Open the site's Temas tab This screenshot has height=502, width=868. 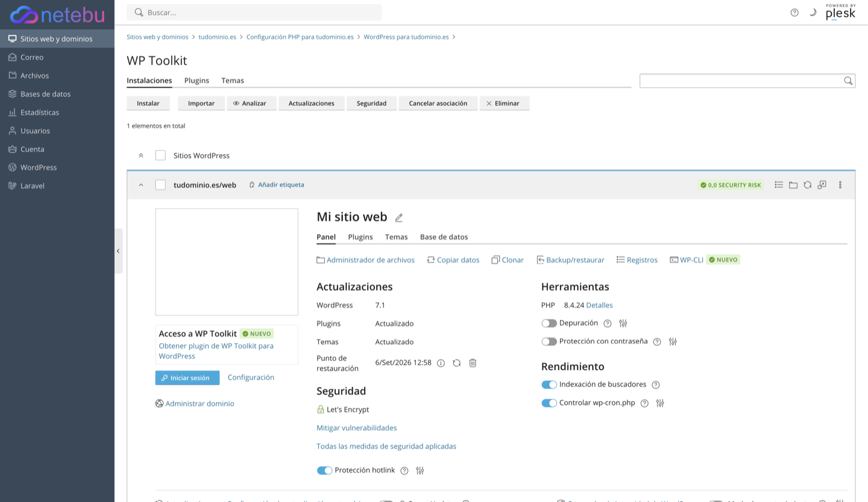[x=396, y=237]
